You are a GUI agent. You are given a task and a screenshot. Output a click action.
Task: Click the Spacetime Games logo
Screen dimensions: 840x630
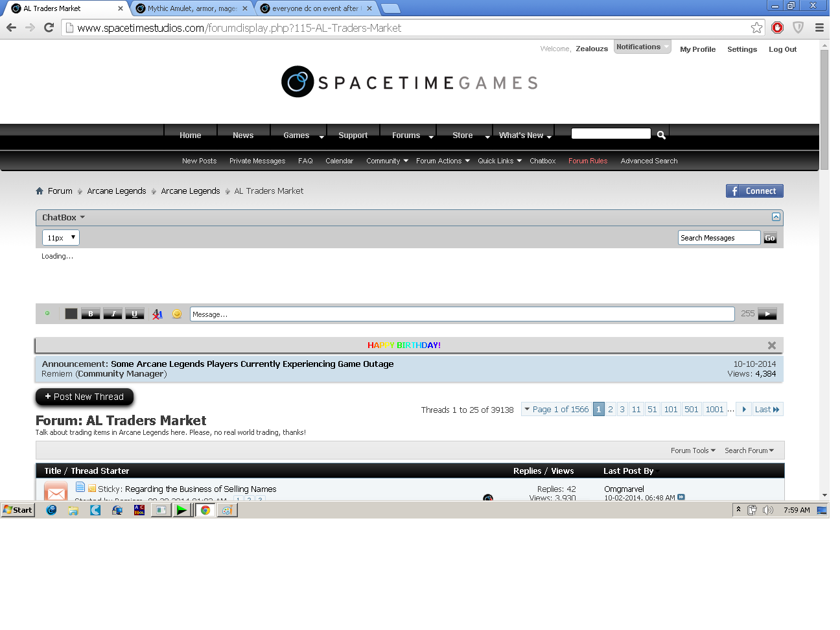410,82
